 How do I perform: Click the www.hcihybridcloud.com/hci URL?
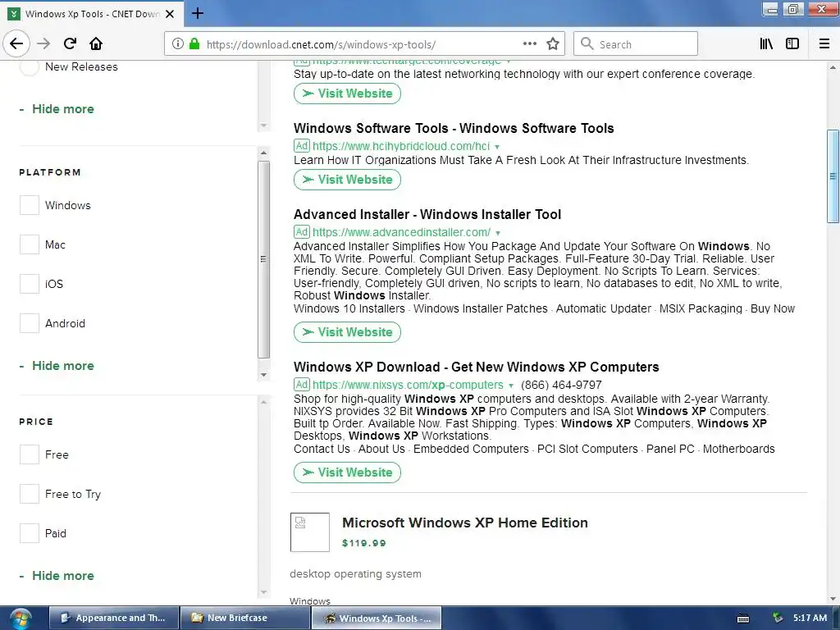[x=401, y=146]
